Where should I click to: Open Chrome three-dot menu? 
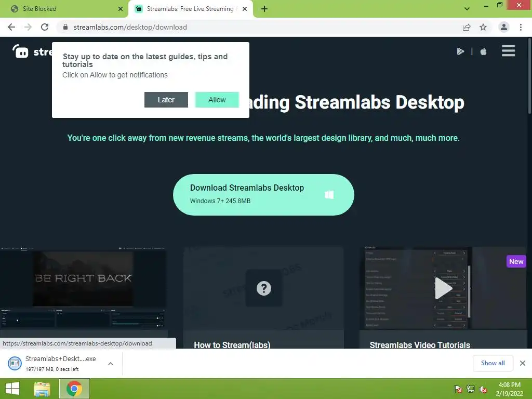coord(521,27)
